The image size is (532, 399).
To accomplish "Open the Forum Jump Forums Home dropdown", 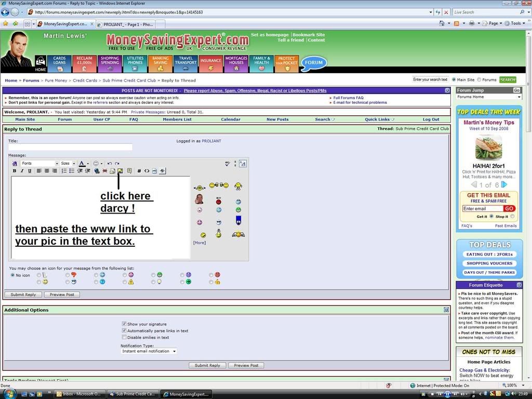I will [488, 97].
